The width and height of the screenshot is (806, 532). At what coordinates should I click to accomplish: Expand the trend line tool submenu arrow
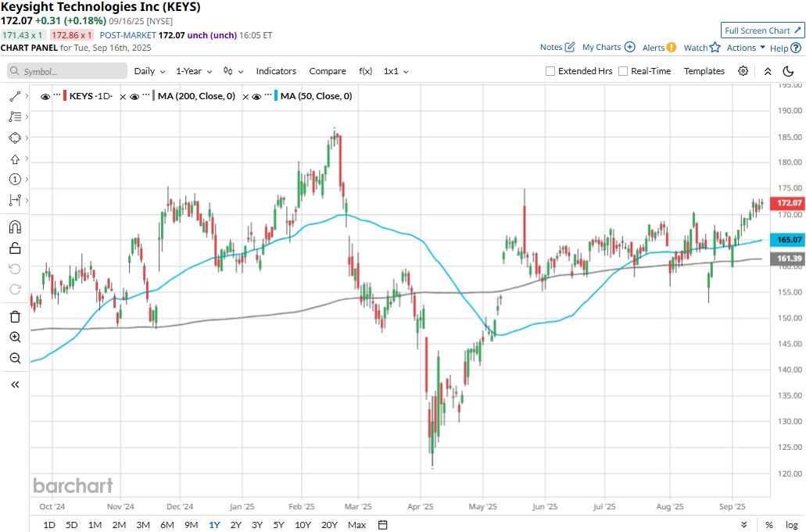tap(27, 96)
